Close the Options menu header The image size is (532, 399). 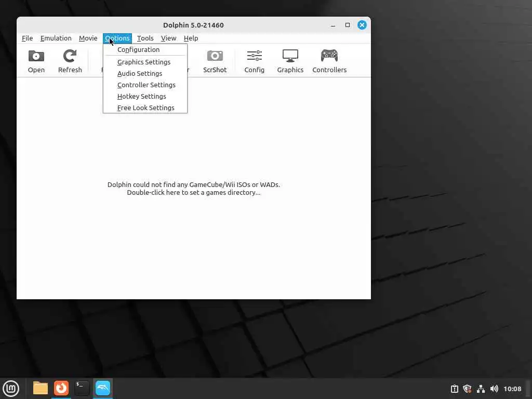pos(117,38)
